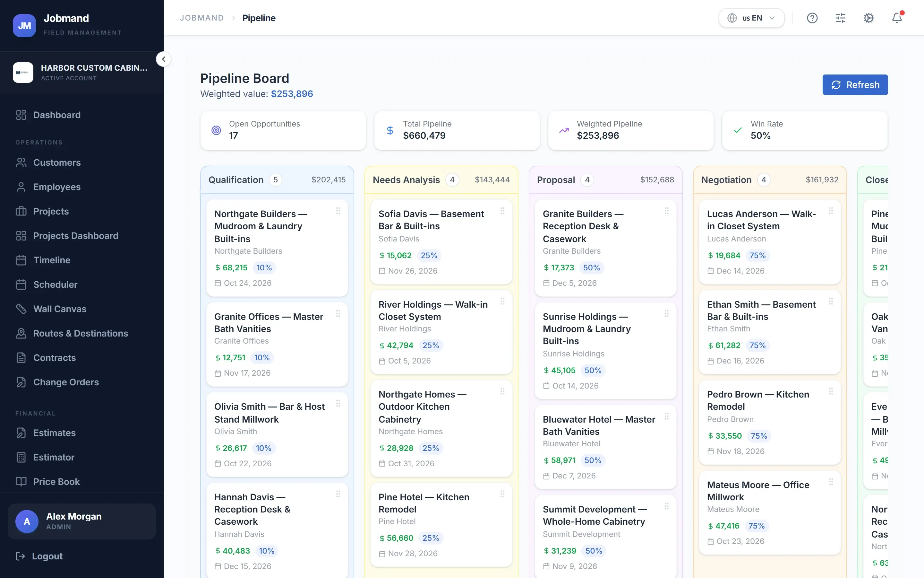Image resolution: width=924 pixels, height=578 pixels.
Task: Grab the Olivia Smith card drag handle
Action: tap(338, 403)
